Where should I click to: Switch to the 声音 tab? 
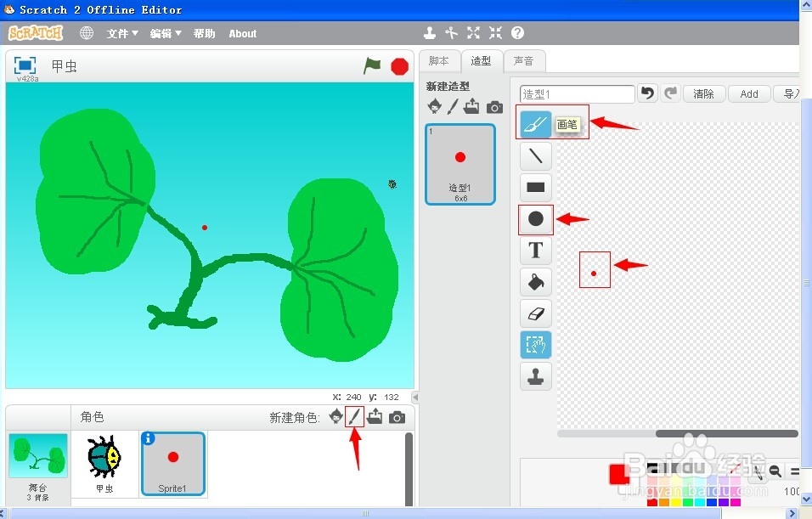tap(523, 61)
